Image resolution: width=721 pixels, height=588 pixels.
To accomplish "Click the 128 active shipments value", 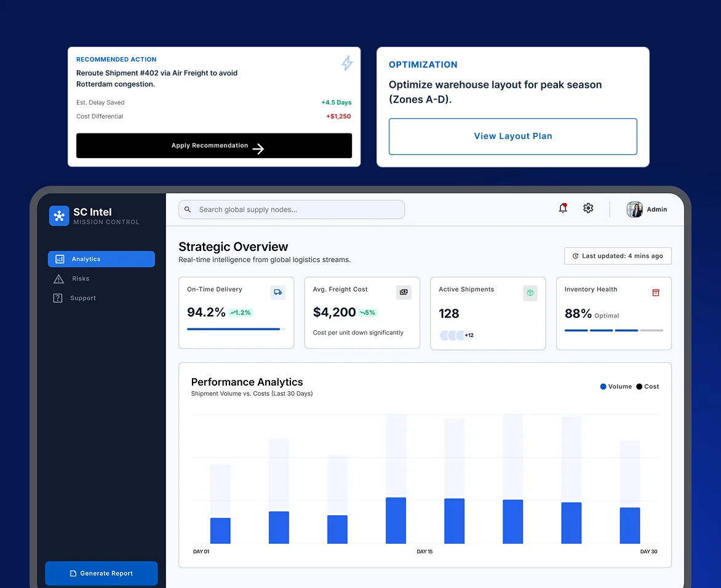I will point(449,314).
